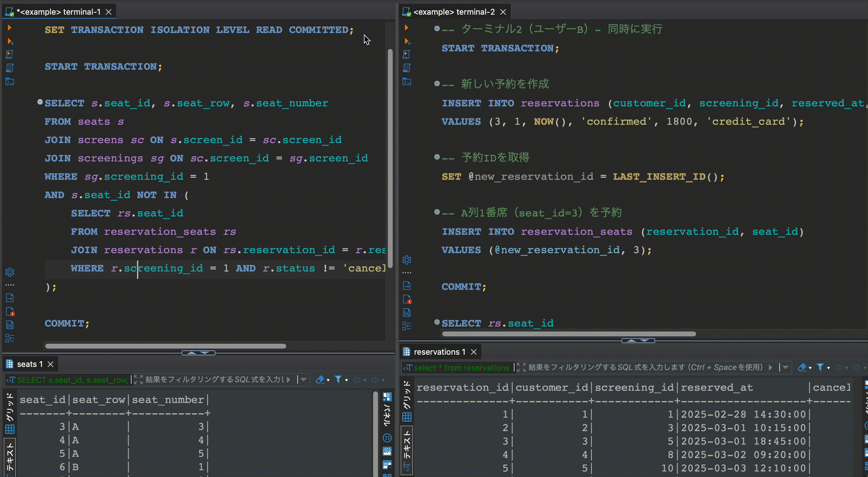This screenshot has height=477, width=868.
Task: Collapse the SELECT statement fold in terminal-1
Action: click(x=40, y=102)
